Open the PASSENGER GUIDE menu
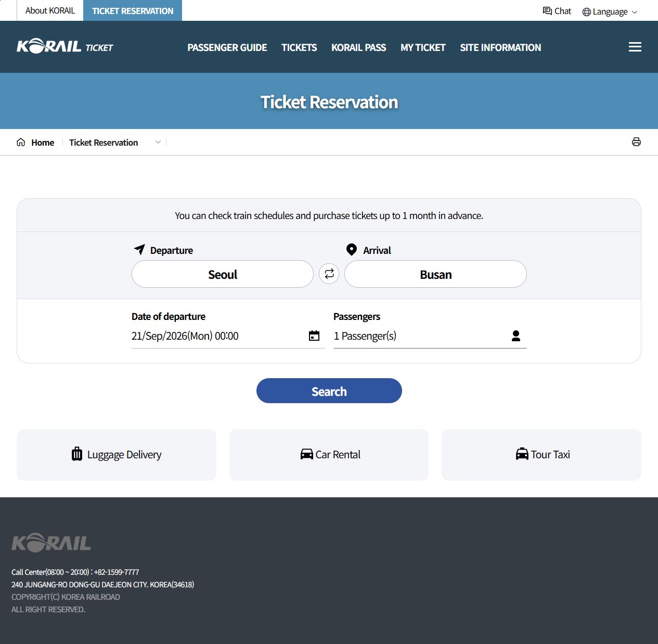658x644 pixels. tap(227, 47)
